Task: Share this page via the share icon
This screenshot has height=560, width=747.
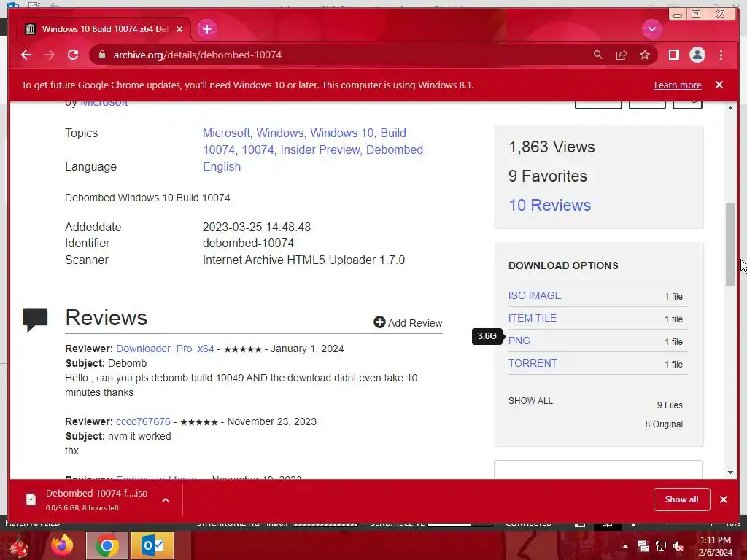Action: pos(622,55)
